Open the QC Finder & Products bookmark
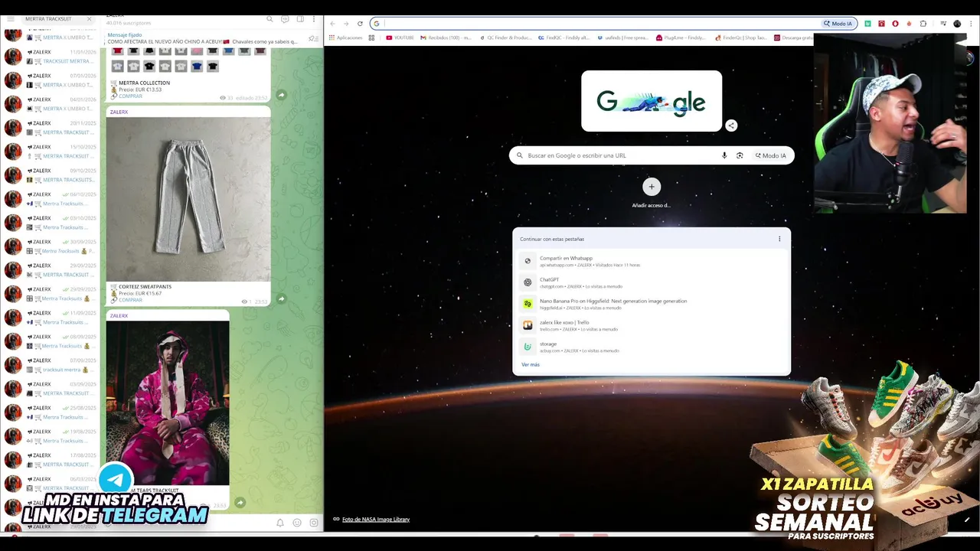980x551 pixels. [x=505, y=37]
